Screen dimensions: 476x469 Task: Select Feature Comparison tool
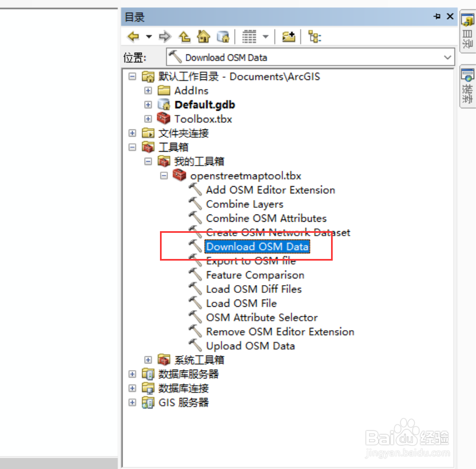[x=255, y=275]
